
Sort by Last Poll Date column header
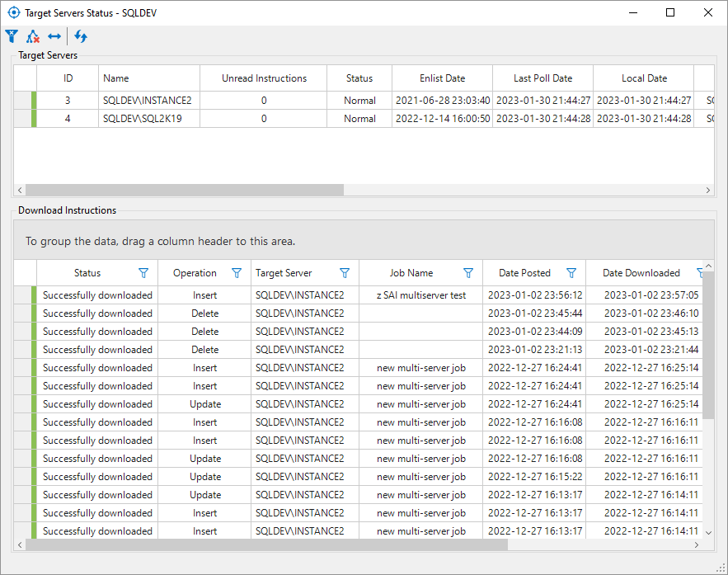coord(542,78)
